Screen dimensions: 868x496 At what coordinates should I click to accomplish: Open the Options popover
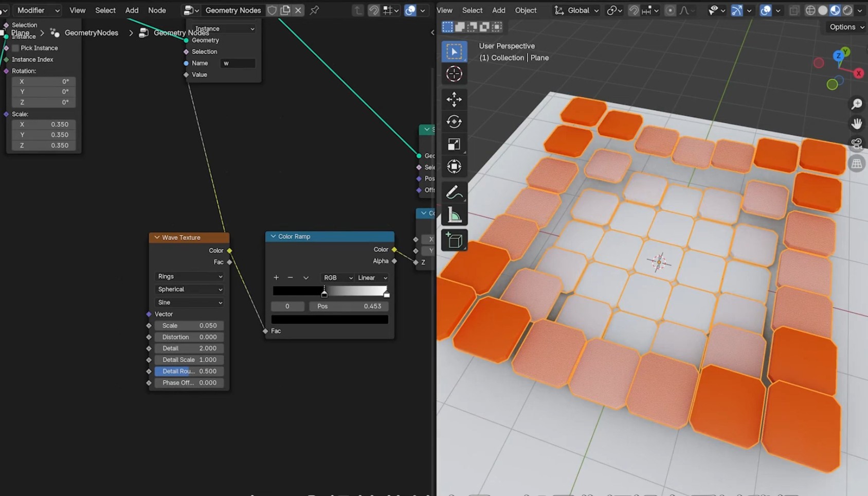846,27
